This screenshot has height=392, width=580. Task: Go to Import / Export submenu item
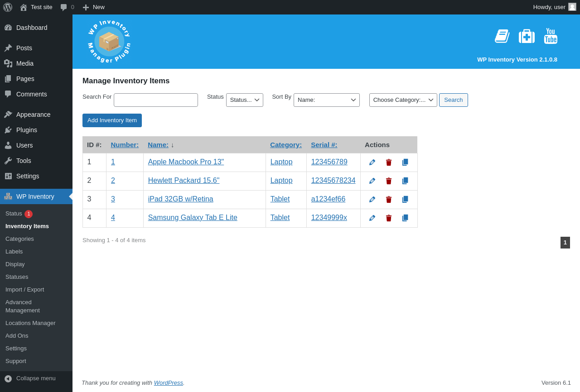click(x=25, y=290)
